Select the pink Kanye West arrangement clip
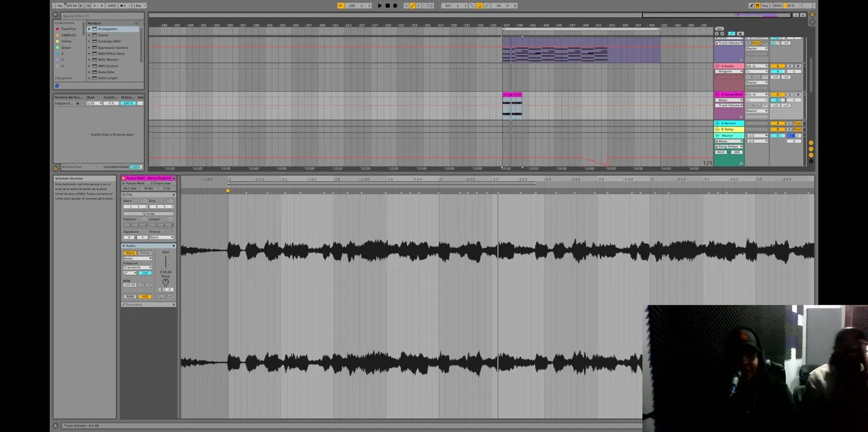This screenshot has height=432, width=868. 512,94
